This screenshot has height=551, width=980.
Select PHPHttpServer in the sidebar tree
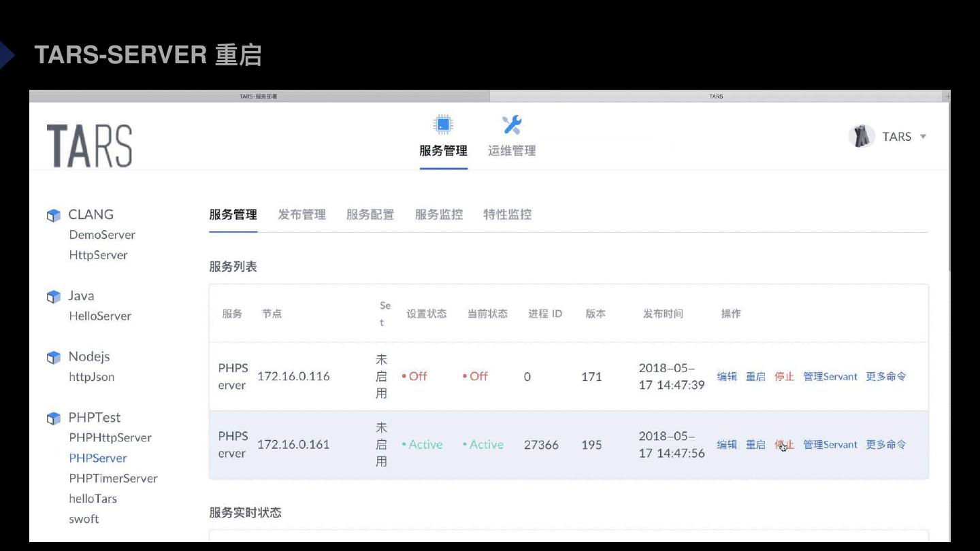tap(110, 438)
